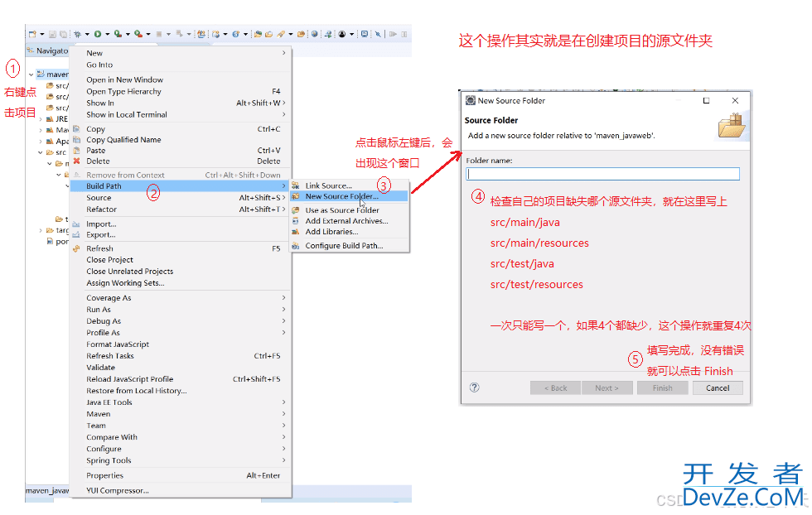Click the Coverage launch toolbar icon
812x515 pixels.
click(x=118, y=34)
